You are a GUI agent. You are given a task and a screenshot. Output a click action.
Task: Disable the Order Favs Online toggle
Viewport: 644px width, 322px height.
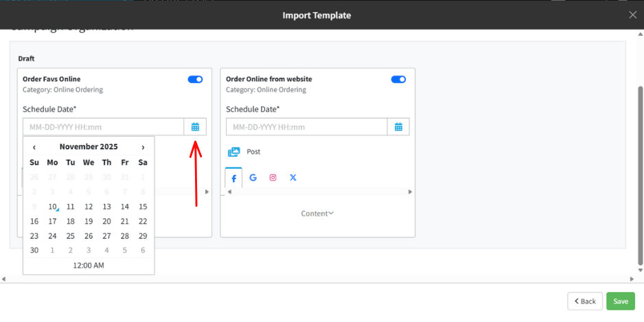[x=195, y=80]
